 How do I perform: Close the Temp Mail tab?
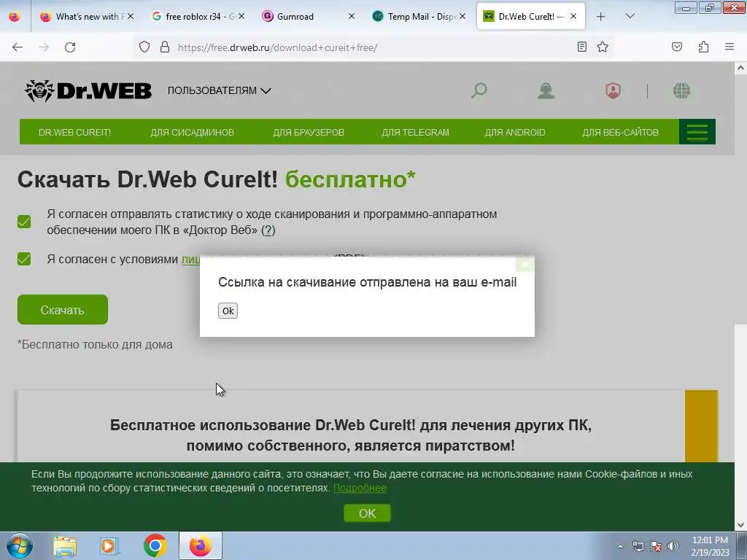click(x=462, y=17)
